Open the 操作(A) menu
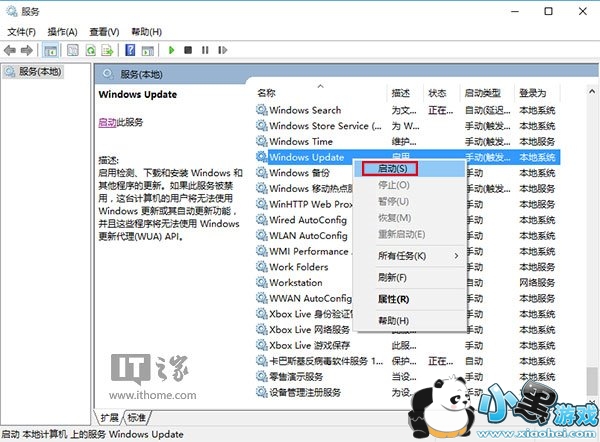 coord(62,32)
